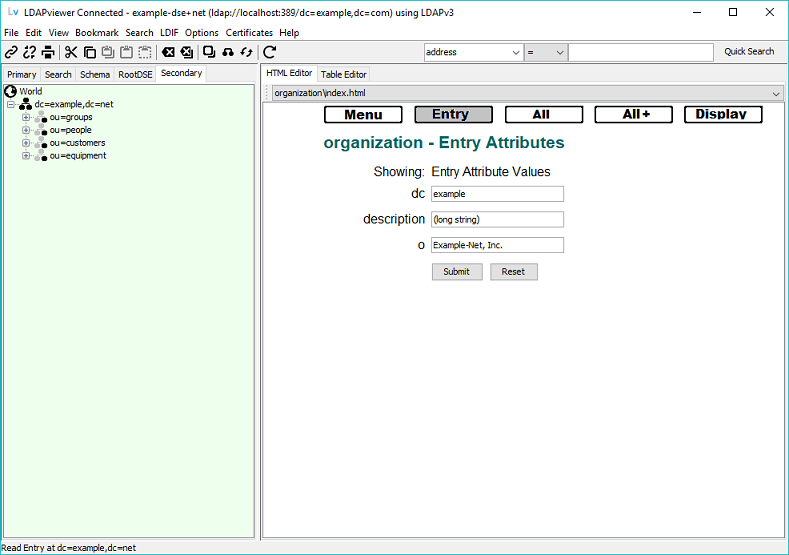Open the Help menu
The height and width of the screenshot is (555, 789).
[289, 33]
